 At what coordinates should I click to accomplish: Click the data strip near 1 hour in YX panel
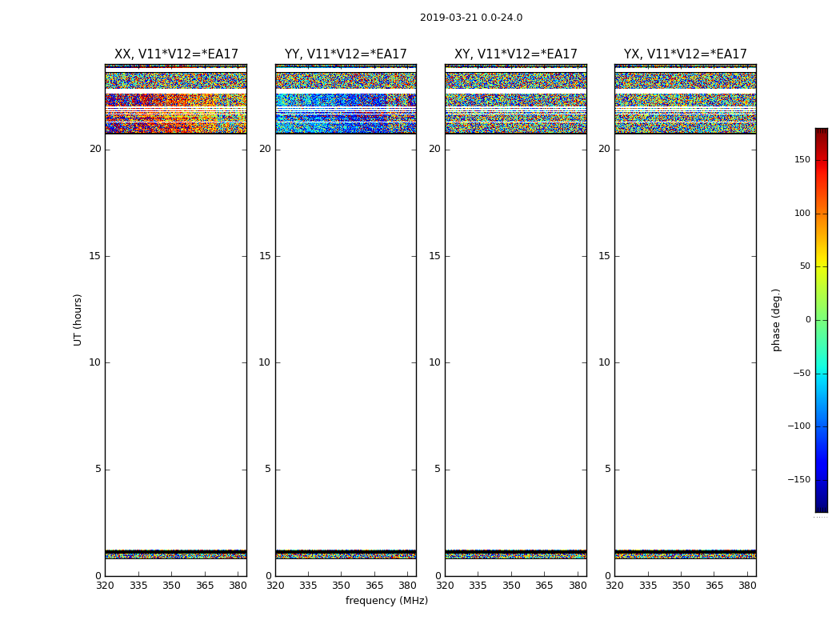(x=685, y=554)
